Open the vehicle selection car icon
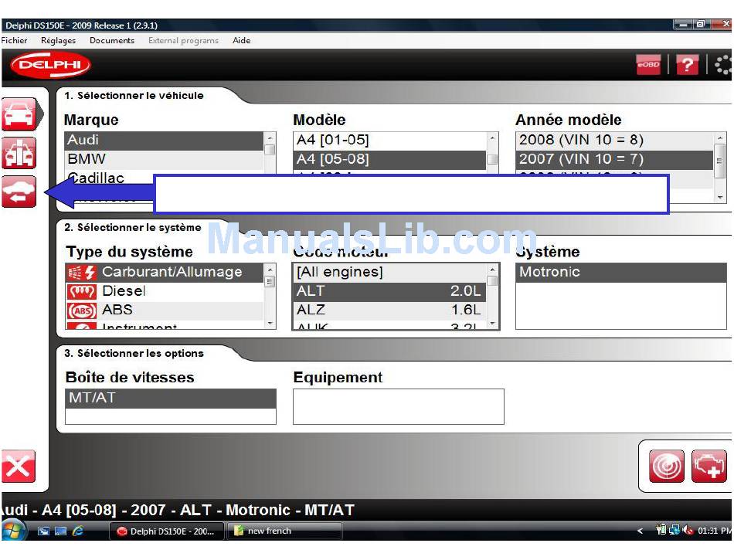Image resolution: width=734 pixels, height=560 pixels. (x=19, y=114)
